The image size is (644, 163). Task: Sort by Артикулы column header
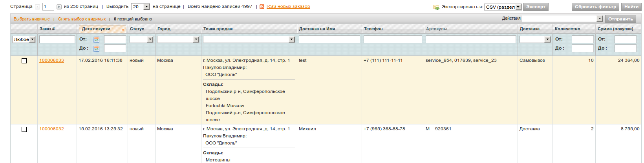(x=437, y=29)
